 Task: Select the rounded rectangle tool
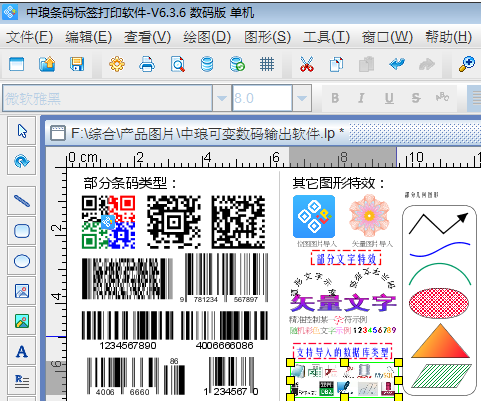coord(22,231)
